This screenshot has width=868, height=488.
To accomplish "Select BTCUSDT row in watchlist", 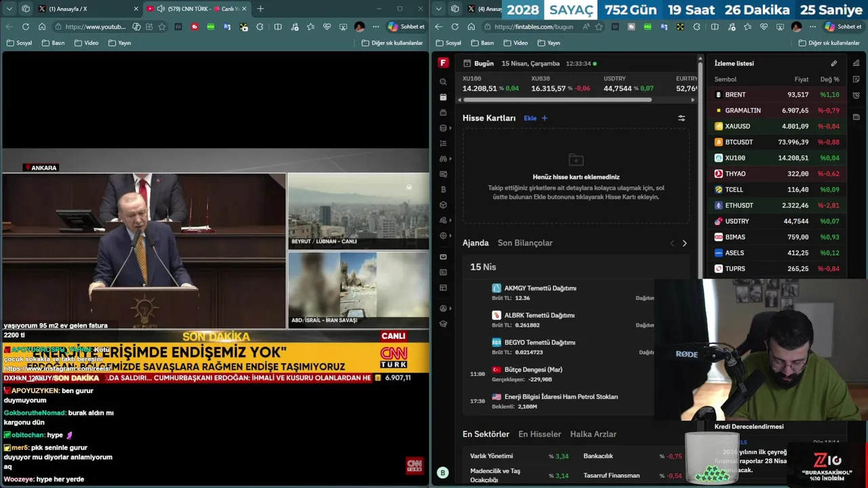I will 777,142.
